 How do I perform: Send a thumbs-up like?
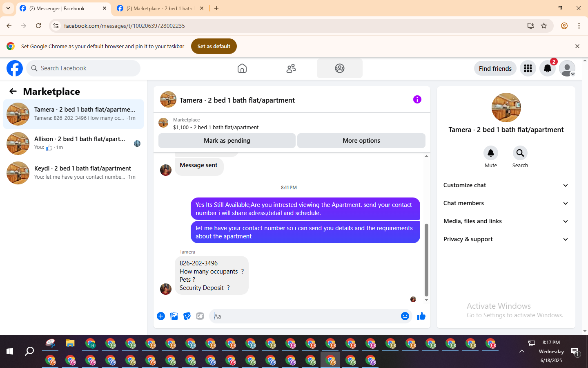(421, 316)
